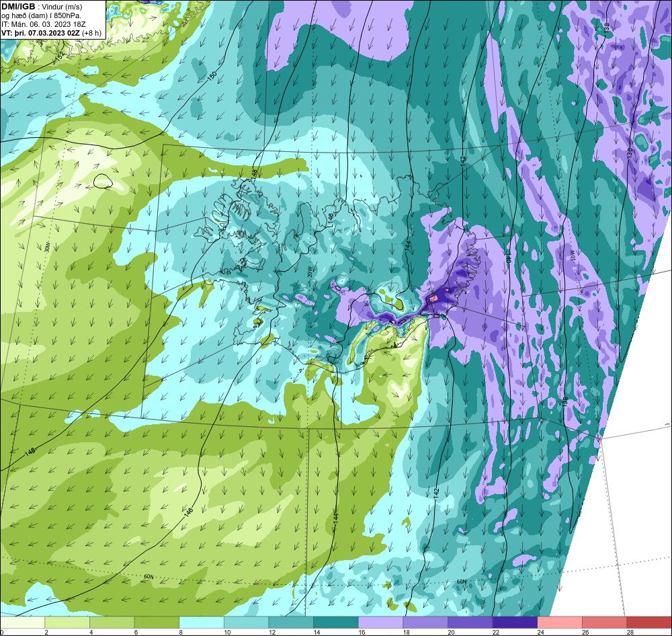
Task: Click the legend value 12
Action: [272, 632]
